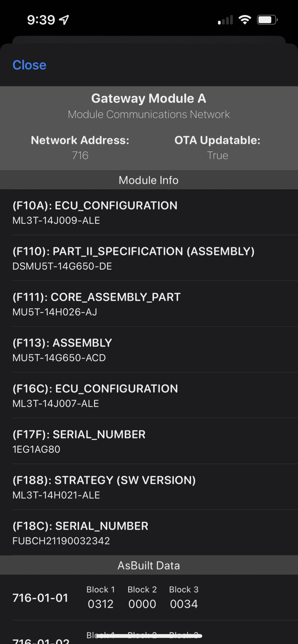Viewport: 298px width, 644px height.
Task: Open the F188 STRATEGY (SW VERSION) row
Action: [x=149, y=487]
